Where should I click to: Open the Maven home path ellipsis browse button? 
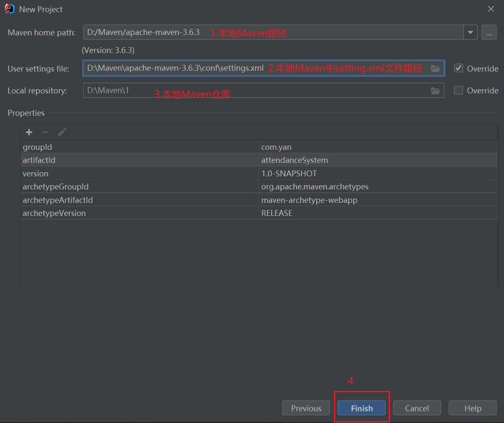pos(489,32)
